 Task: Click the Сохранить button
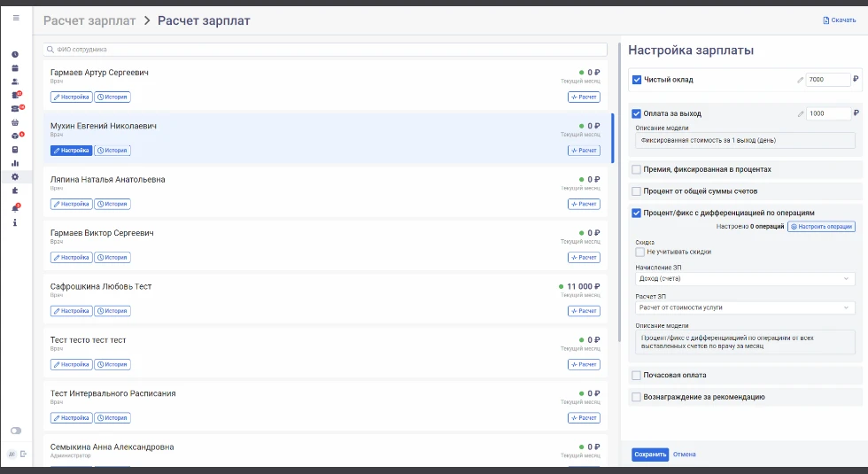coord(649,455)
